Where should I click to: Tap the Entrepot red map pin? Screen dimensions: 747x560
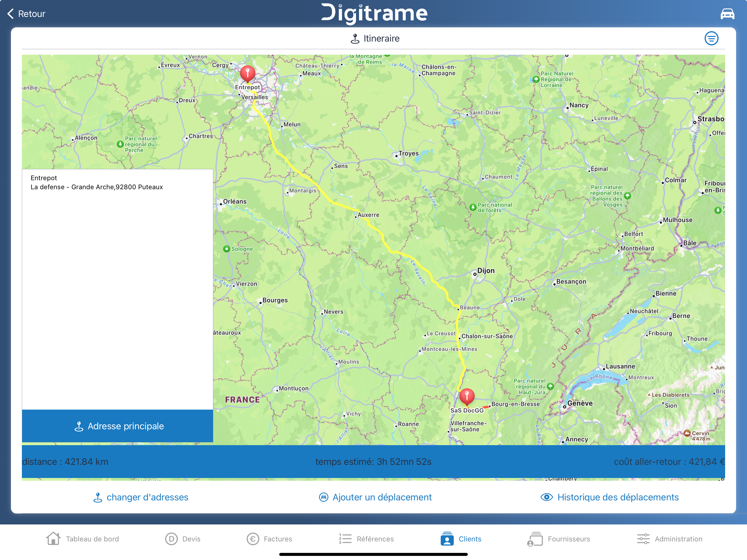[247, 74]
